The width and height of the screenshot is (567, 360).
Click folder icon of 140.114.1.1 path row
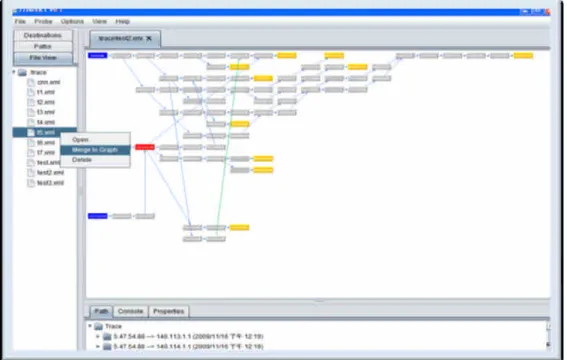[x=107, y=347]
